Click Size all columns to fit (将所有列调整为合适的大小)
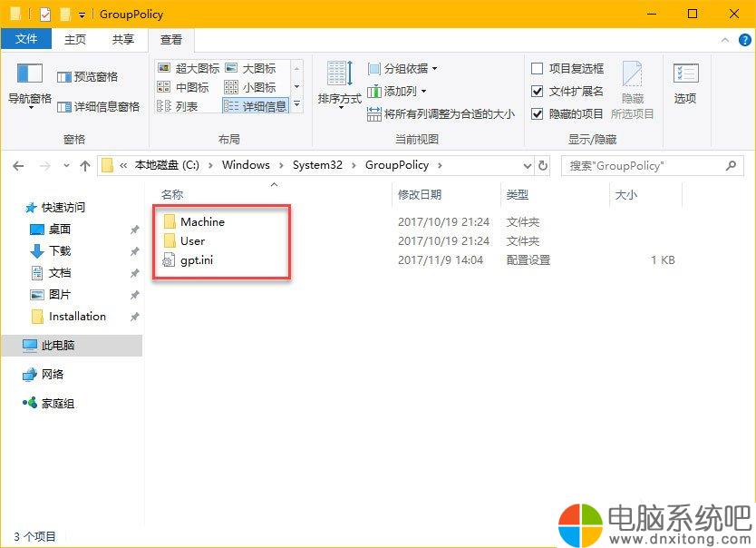 [x=441, y=113]
